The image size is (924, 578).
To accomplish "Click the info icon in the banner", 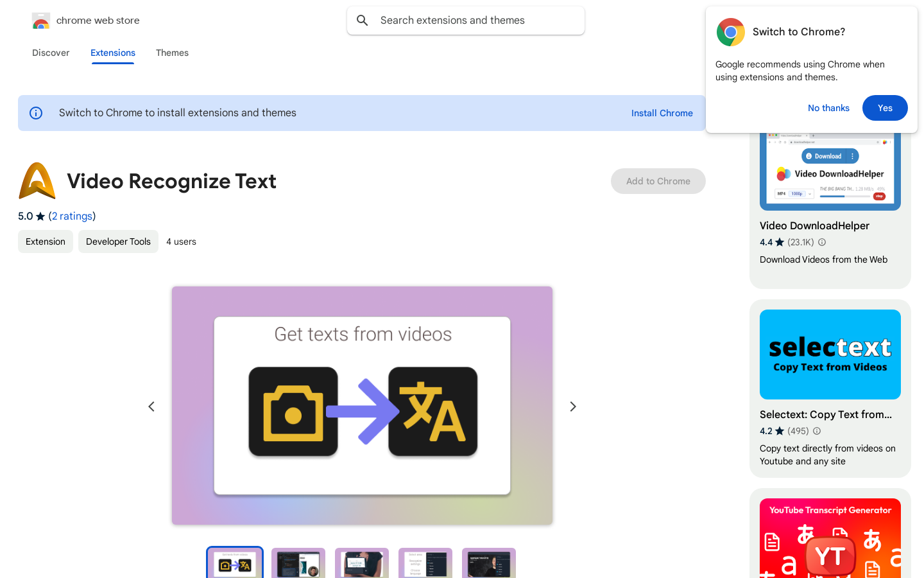I will click(36, 113).
